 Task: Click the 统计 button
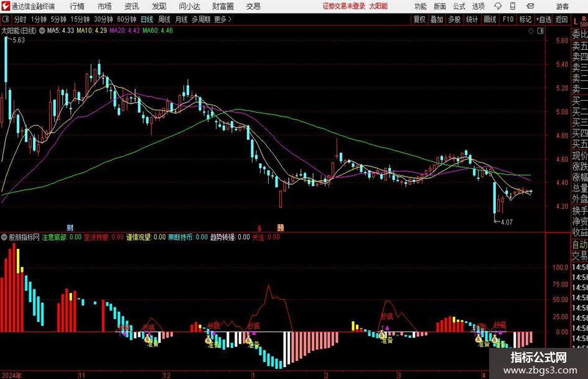click(x=472, y=19)
